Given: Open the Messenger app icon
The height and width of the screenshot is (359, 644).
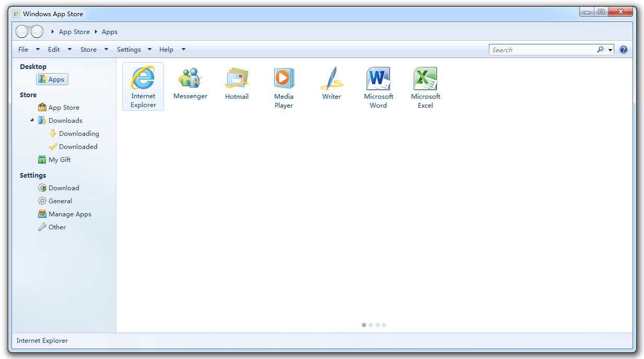Looking at the screenshot, I should pyautogui.click(x=190, y=78).
